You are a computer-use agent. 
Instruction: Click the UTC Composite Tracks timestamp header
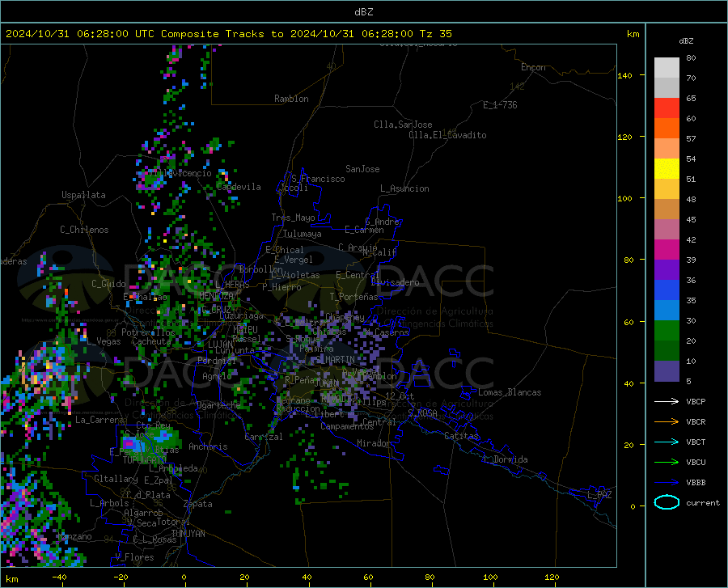tap(228, 34)
